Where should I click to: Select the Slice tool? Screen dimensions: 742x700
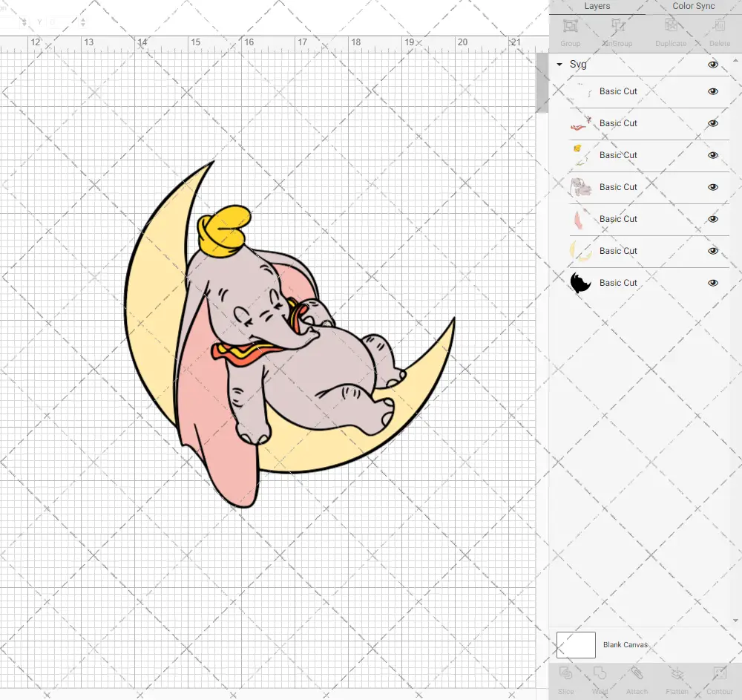coord(565,673)
